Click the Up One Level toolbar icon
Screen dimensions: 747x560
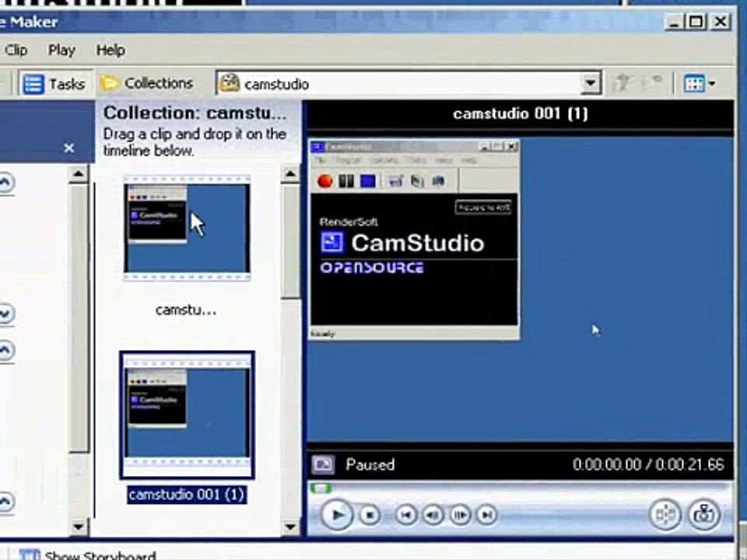tap(622, 83)
